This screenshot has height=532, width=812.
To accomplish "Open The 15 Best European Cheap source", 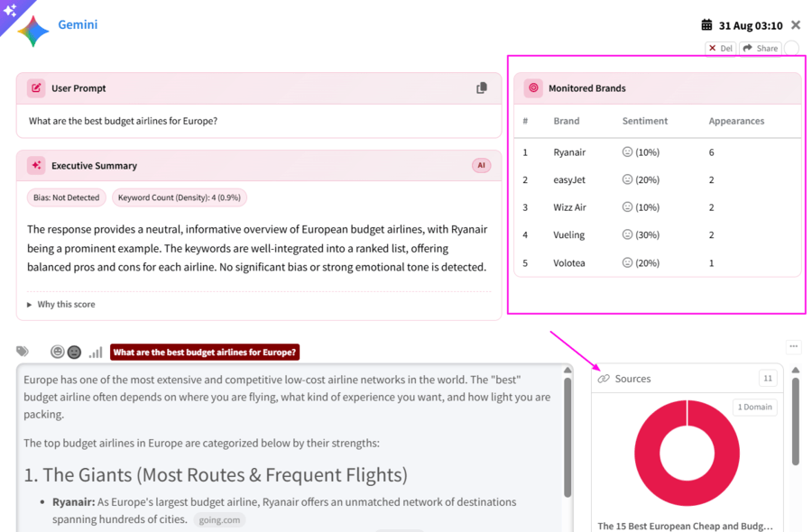I will click(685, 526).
